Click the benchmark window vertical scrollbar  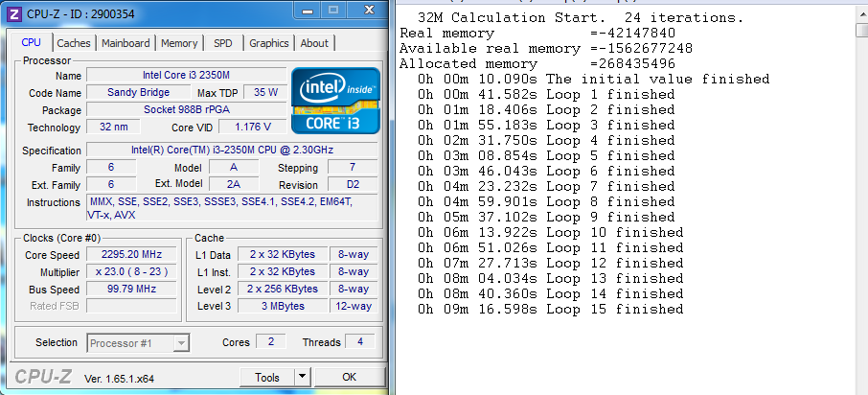(861, 202)
